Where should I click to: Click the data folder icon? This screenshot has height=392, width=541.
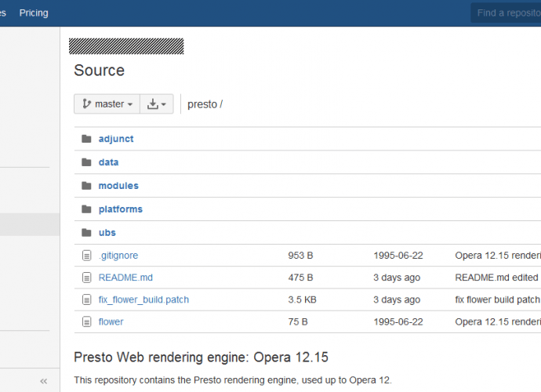point(86,162)
